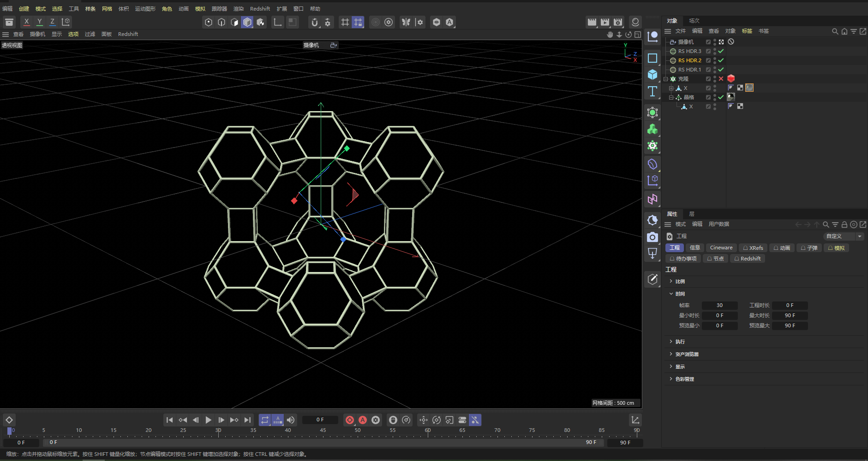The width and height of the screenshot is (868, 461).
Task: Open the 节点 tab button
Action: coord(715,259)
